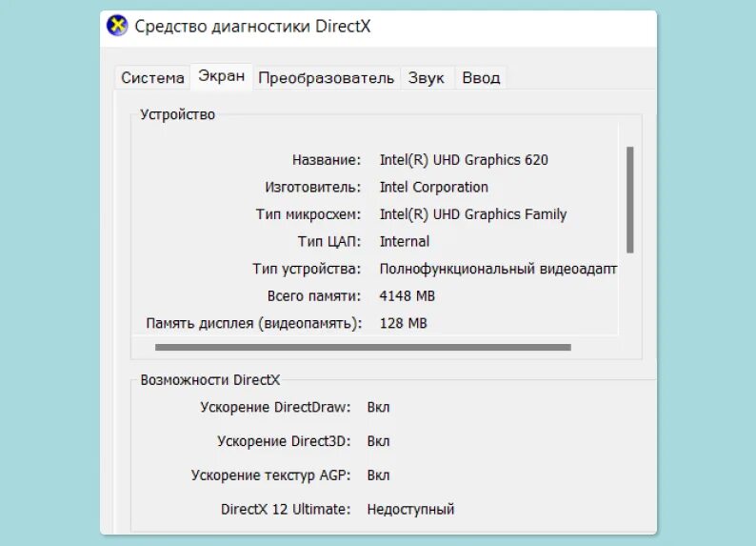Click the DirectX diagnostic tool title icon
This screenshot has width=756, height=546.
(x=117, y=26)
